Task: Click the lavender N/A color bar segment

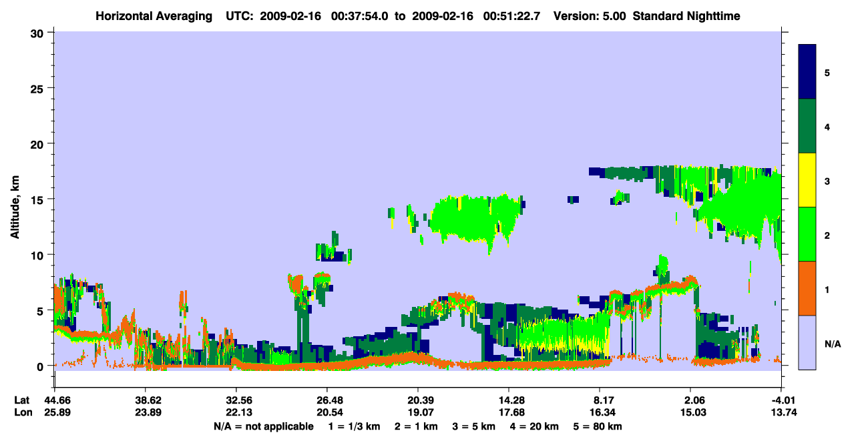Action: click(807, 342)
